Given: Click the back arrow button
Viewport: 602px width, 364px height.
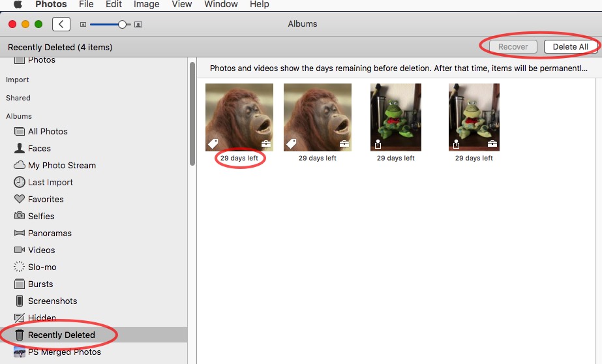Looking at the screenshot, I should click(61, 24).
